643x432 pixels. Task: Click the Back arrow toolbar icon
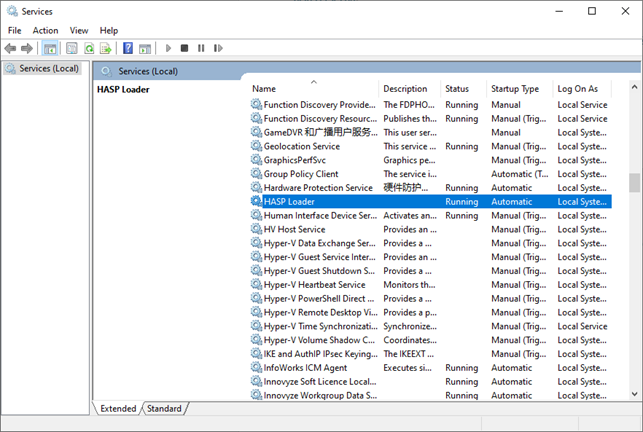[x=10, y=48]
